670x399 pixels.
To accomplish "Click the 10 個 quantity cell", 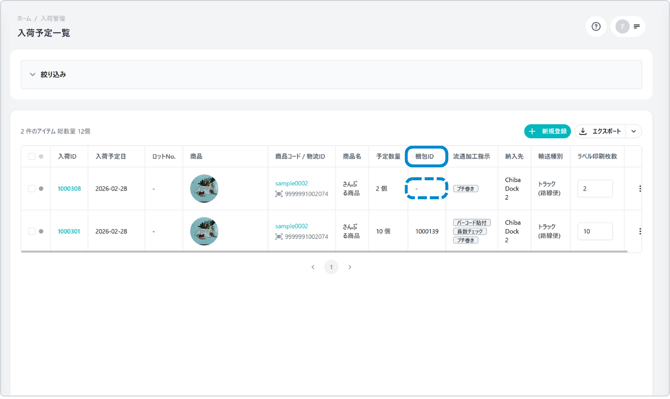I will (383, 231).
